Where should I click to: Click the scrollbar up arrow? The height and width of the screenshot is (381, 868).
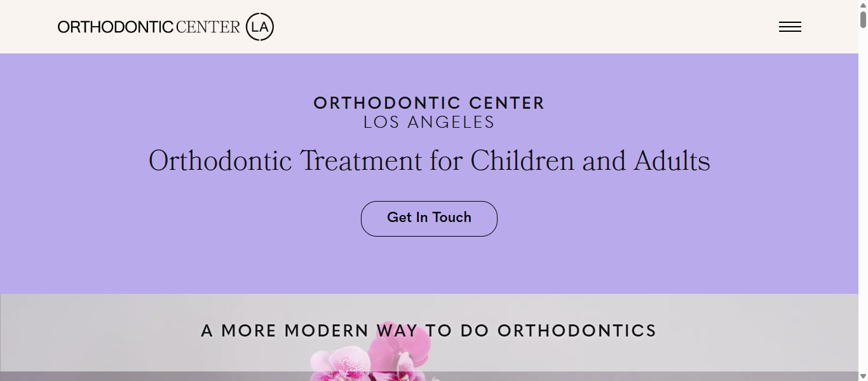(863, 5)
